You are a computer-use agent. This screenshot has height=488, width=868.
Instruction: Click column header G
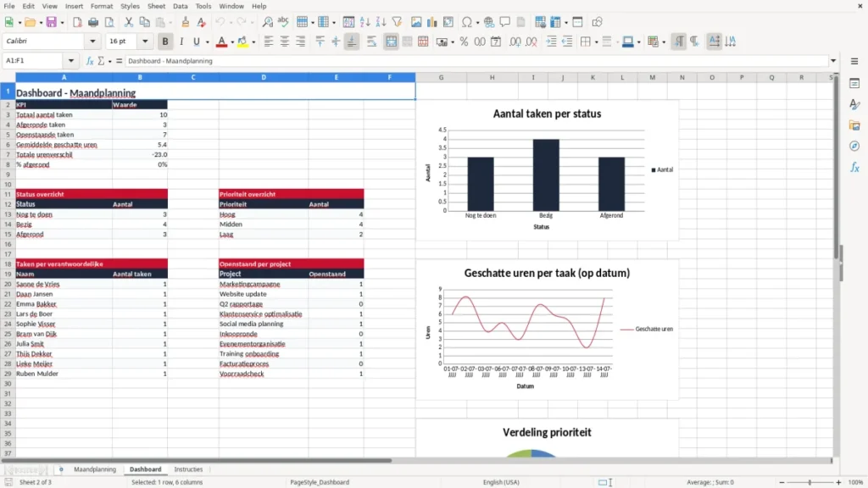coord(441,77)
